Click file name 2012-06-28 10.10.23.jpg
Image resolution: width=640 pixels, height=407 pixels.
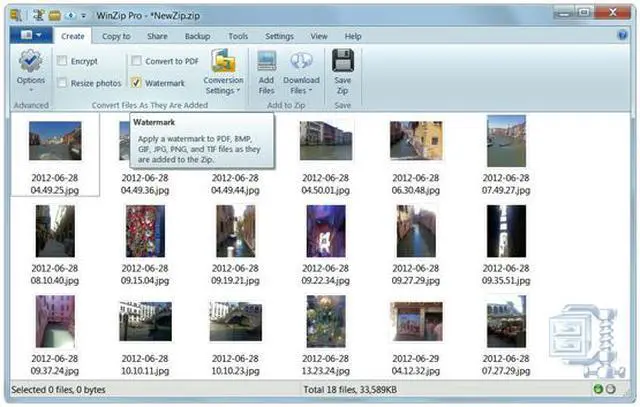point(236,365)
